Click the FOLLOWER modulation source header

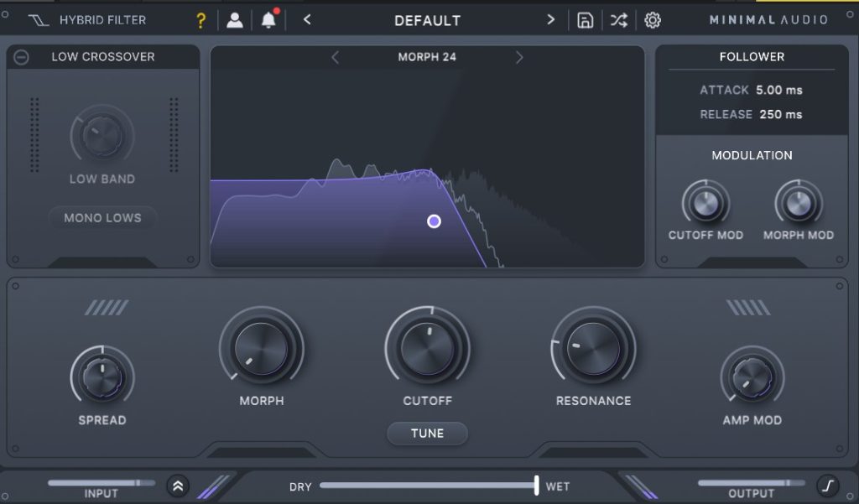click(x=752, y=57)
